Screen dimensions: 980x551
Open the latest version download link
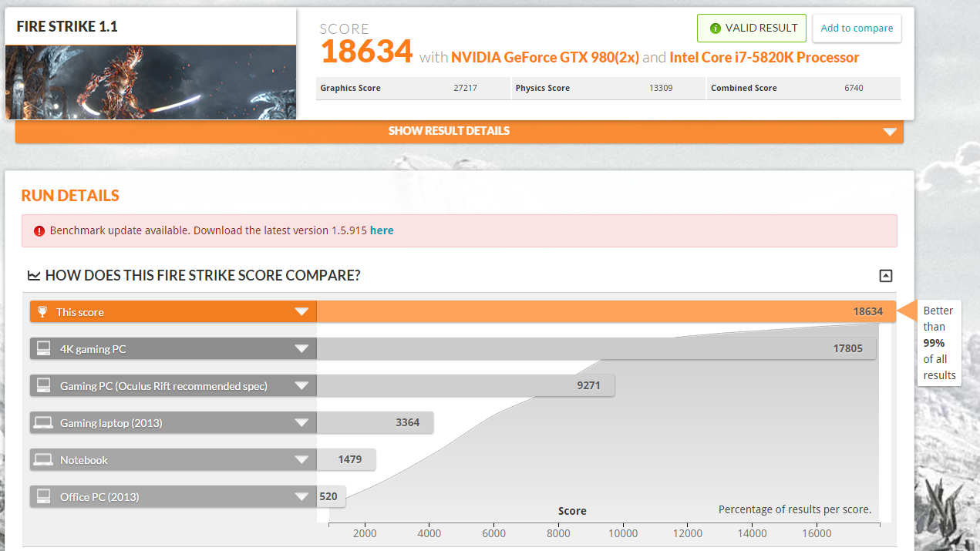[382, 230]
